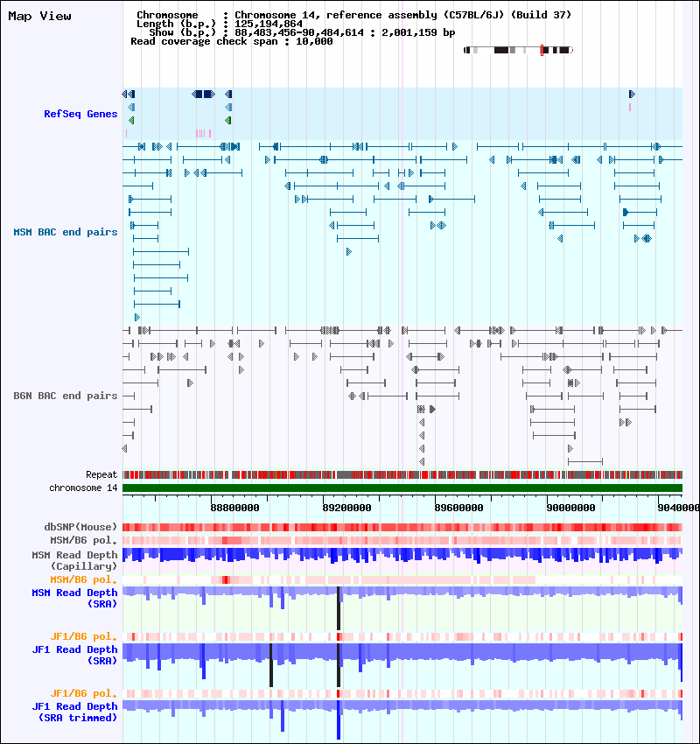
Task: Click the Map View heading
Action: pyautogui.click(x=40, y=16)
